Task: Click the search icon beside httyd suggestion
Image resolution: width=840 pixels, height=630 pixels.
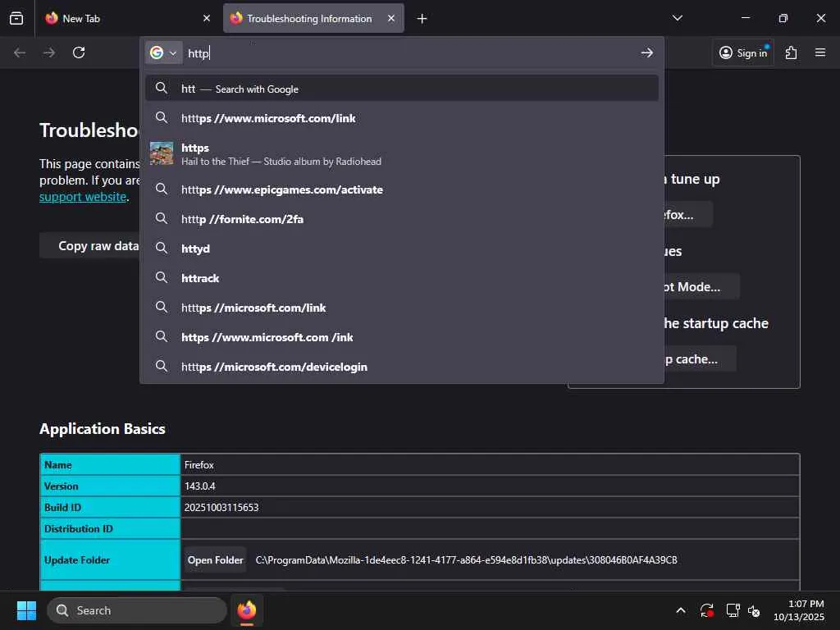Action: (x=162, y=248)
